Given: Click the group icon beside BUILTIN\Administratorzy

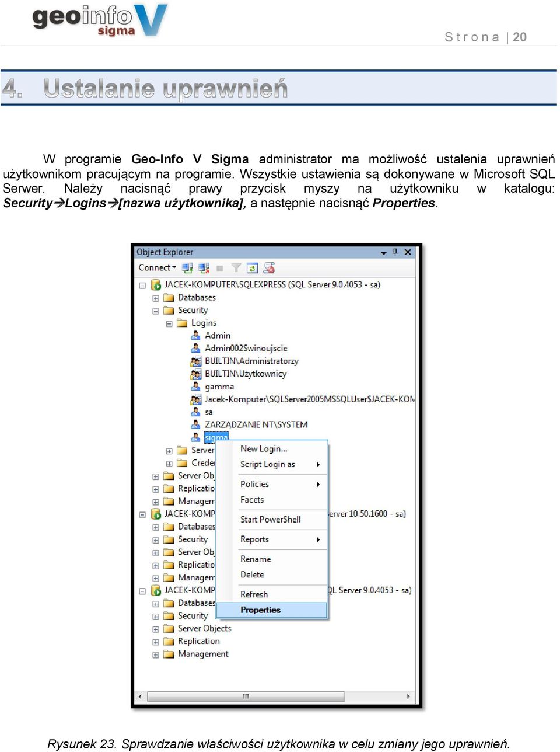Looking at the screenshot, I should [196, 361].
